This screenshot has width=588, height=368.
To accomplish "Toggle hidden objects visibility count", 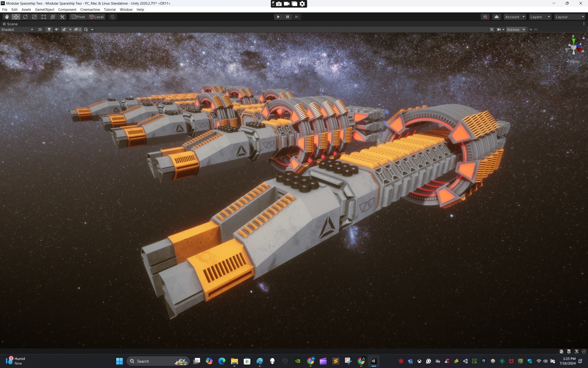I will [x=78, y=29].
